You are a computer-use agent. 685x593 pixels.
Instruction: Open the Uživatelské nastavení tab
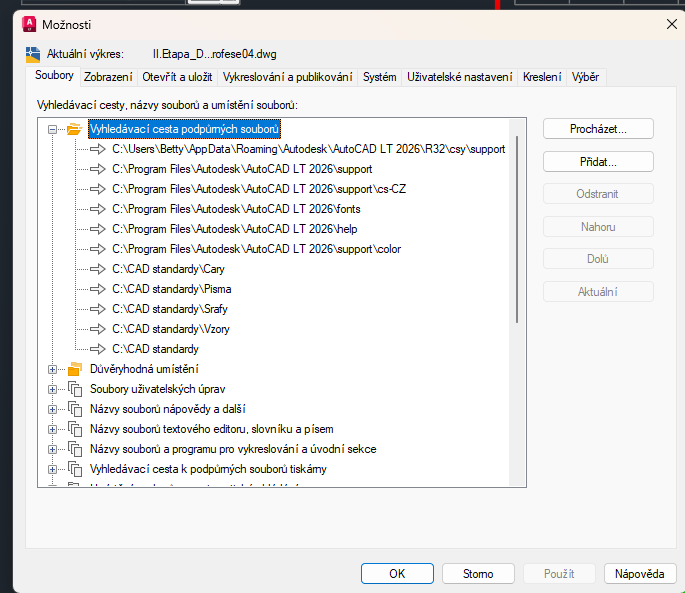click(x=459, y=77)
